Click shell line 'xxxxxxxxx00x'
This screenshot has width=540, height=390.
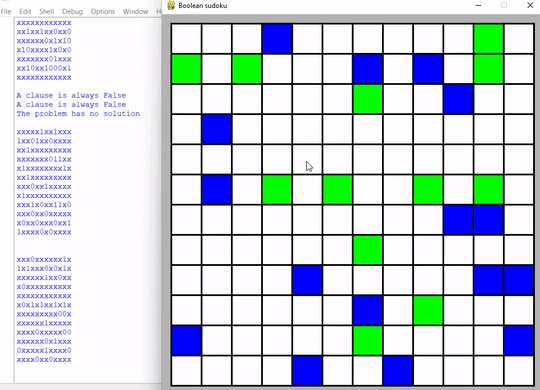tap(44, 314)
